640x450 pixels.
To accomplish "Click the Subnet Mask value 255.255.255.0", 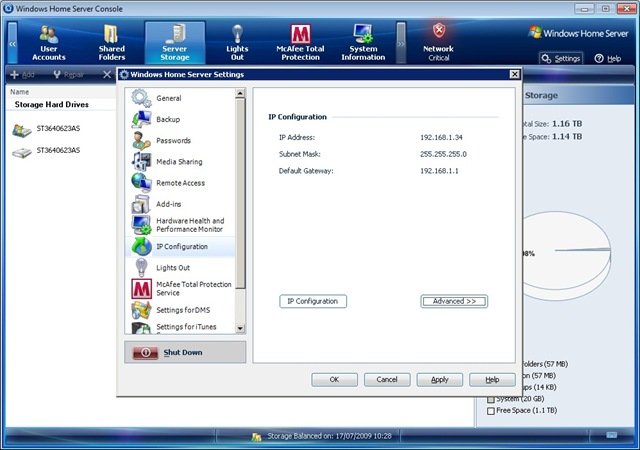I will pyautogui.click(x=443, y=154).
